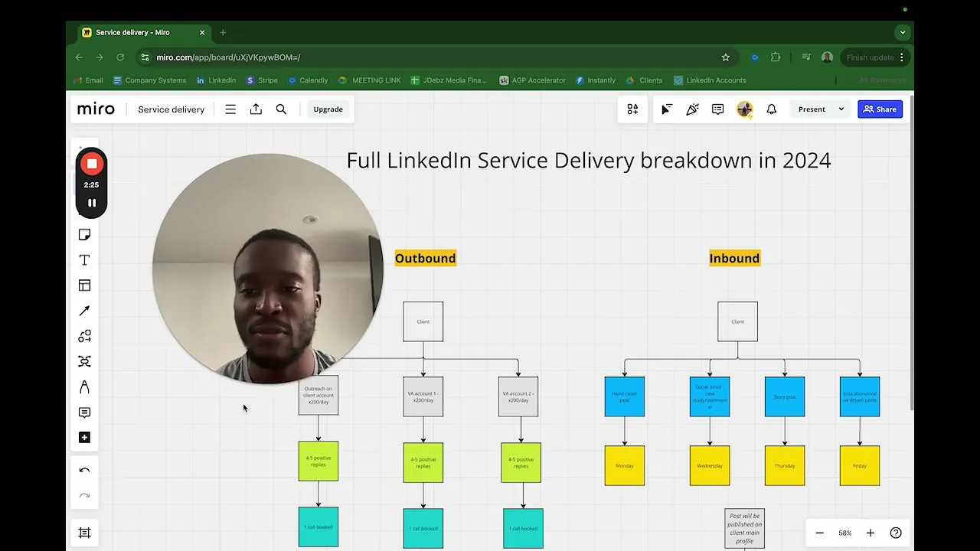The width and height of the screenshot is (980, 551).
Task: Open the Miro apps widget icon
Action: [632, 109]
